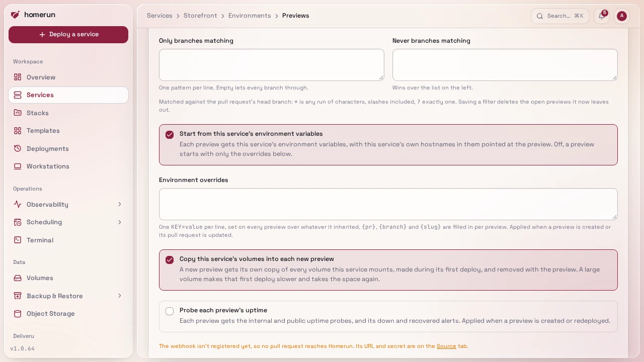Image resolution: width=644 pixels, height=362 pixels.
Task: Click the Previews breadcrumb
Action: click(x=296, y=16)
